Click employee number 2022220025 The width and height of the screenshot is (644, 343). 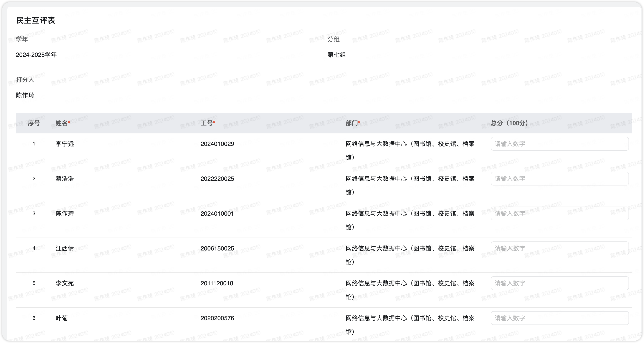(x=217, y=179)
